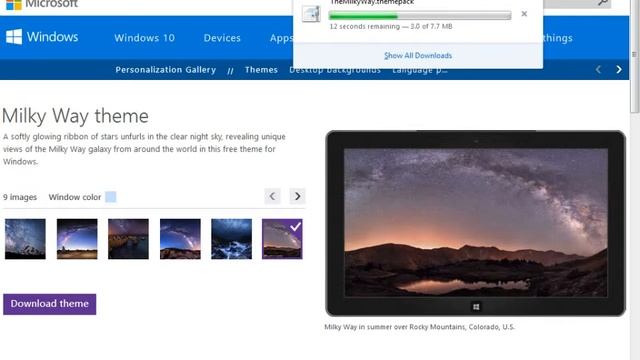Open the Windows 10 menu item

[x=144, y=38]
